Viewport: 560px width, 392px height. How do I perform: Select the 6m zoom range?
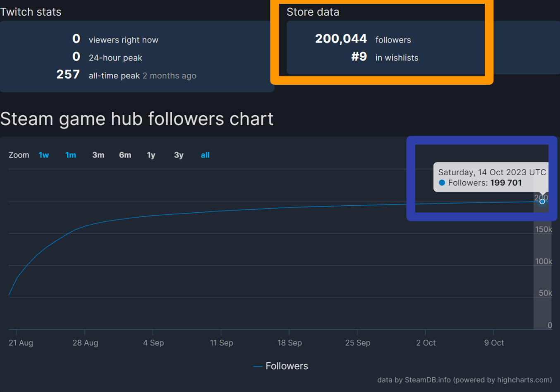pyautogui.click(x=125, y=155)
